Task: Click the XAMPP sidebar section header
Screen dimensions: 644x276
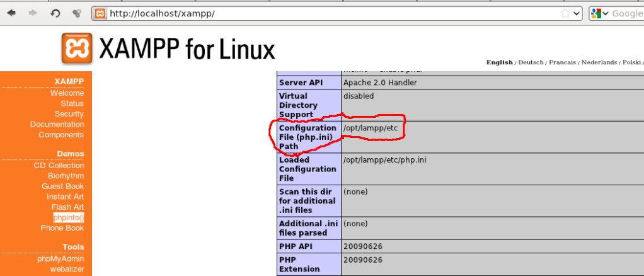Action: click(x=69, y=81)
